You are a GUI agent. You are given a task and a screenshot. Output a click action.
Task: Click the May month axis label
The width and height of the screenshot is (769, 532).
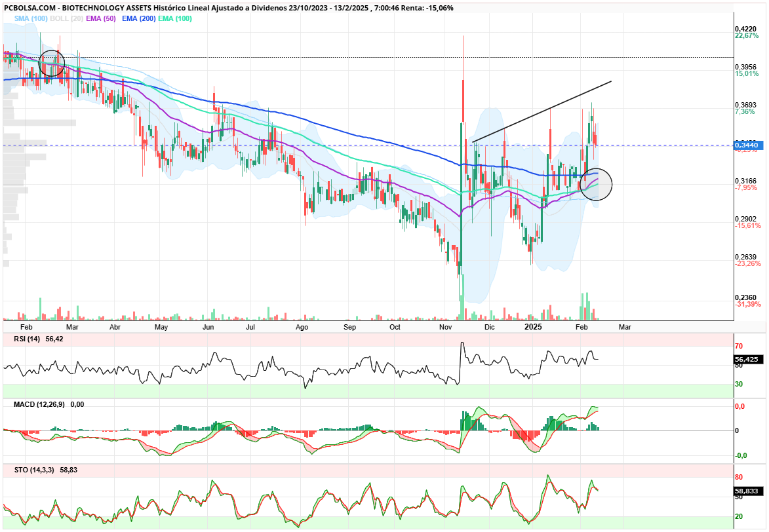coord(161,327)
